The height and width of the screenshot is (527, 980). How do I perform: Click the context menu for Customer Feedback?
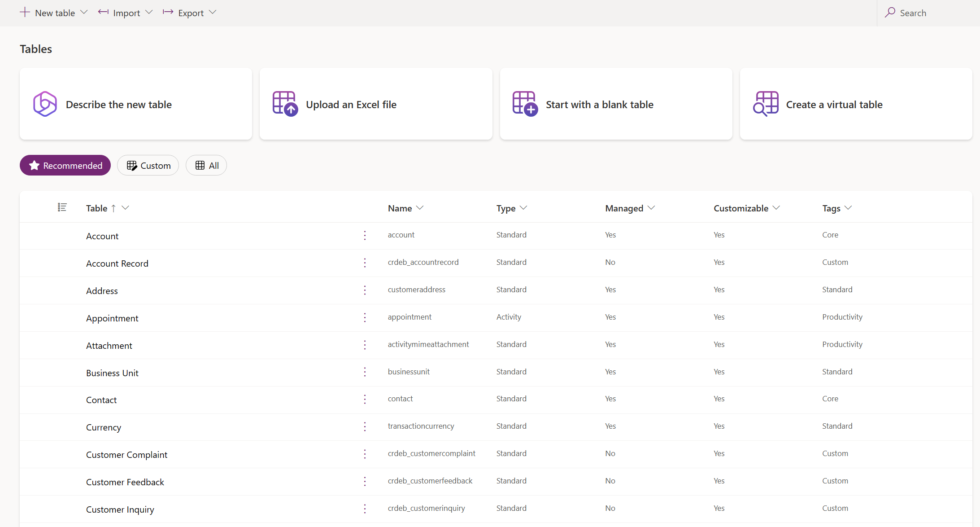(x=365, y=481)
